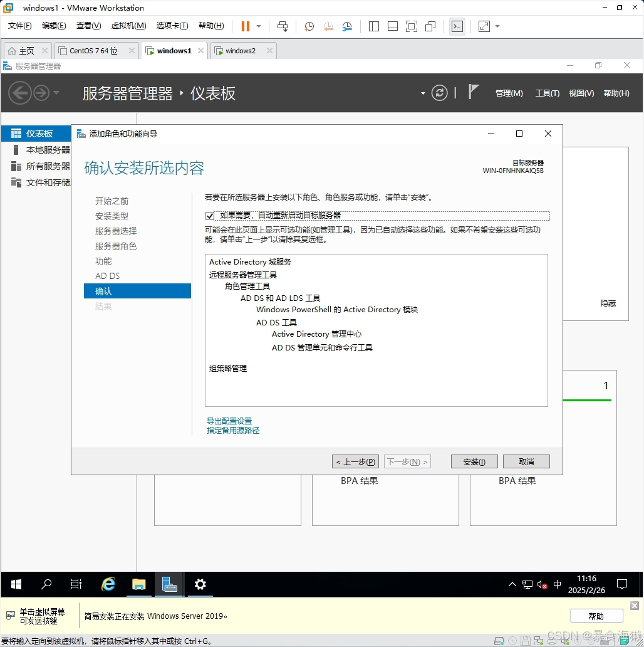Open the stretch display dropdown arrow

pos(497,26)
